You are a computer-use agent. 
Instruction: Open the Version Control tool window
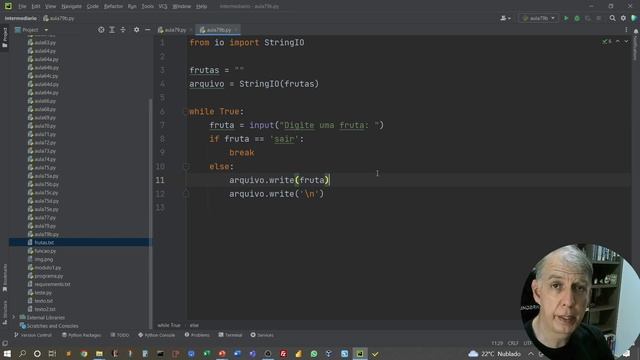point(33,335)
